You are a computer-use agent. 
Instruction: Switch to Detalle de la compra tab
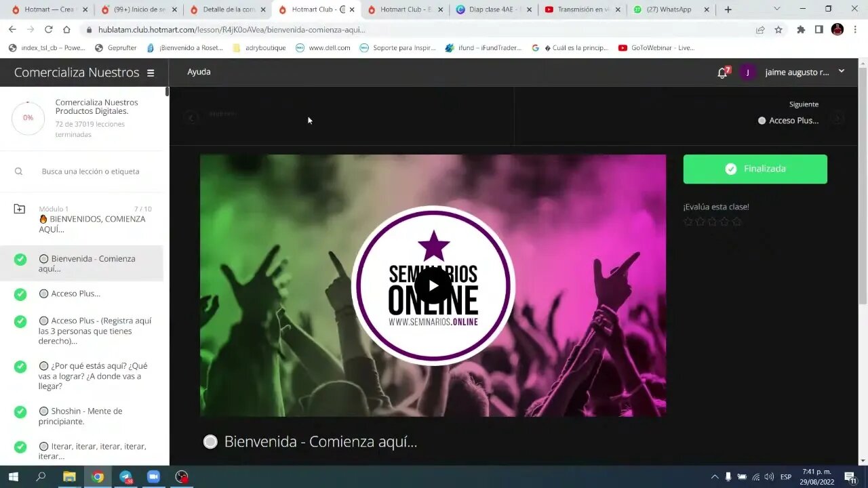pyautogui.click(x=228, y=9)
